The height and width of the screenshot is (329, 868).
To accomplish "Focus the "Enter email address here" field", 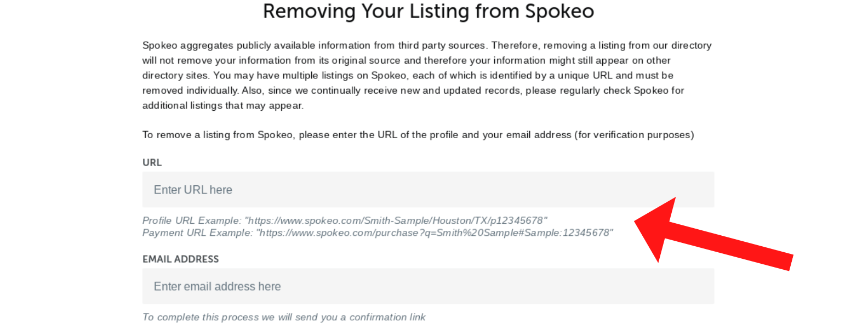I will click(427, 286).
